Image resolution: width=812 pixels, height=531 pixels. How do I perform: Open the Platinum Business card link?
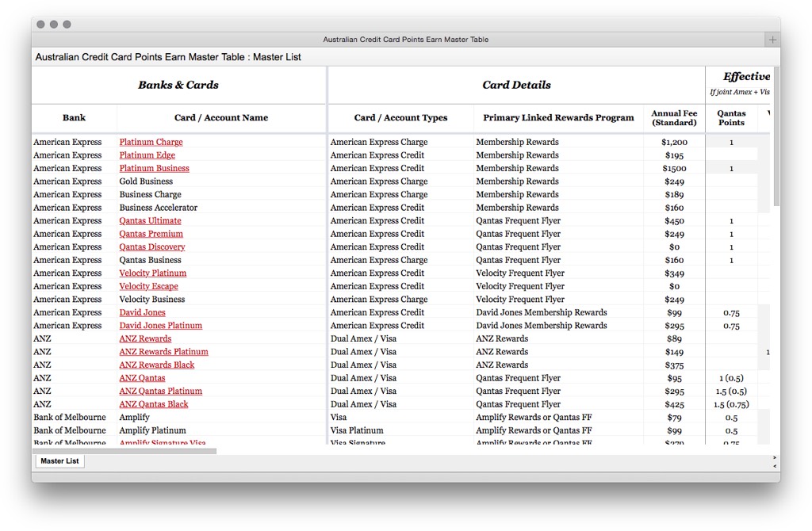[155, 168]
